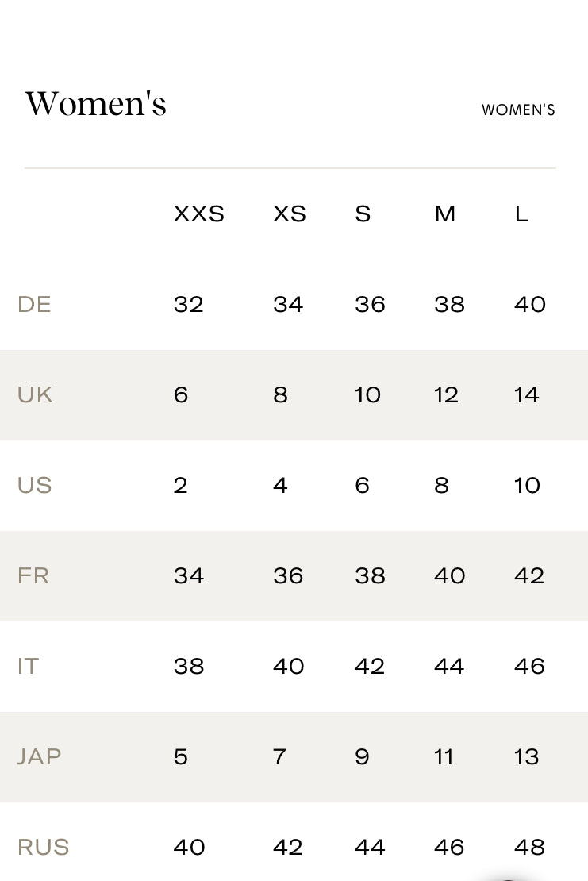Click JAP size 7 in XS column
The image size is (588, 881).
click(x=279, y=756)
